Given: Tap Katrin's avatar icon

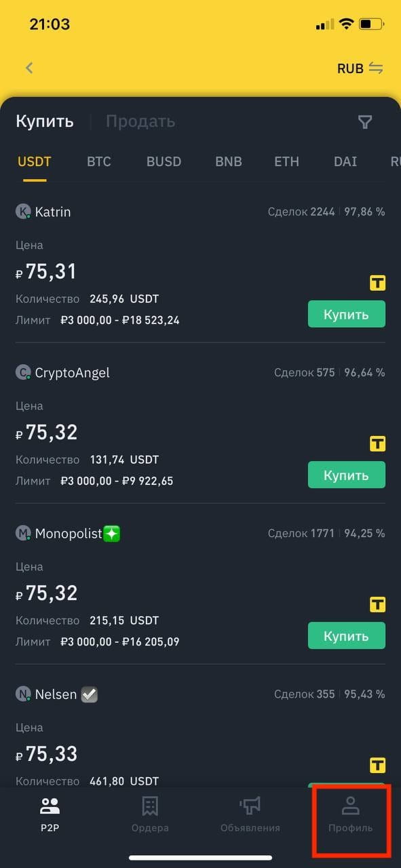Looking at the screenshot, I should [x=23, y=212].
